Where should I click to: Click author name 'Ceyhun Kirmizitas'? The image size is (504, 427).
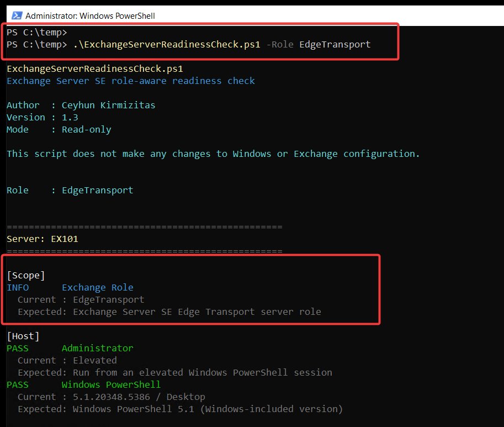(x=108, y=105)
